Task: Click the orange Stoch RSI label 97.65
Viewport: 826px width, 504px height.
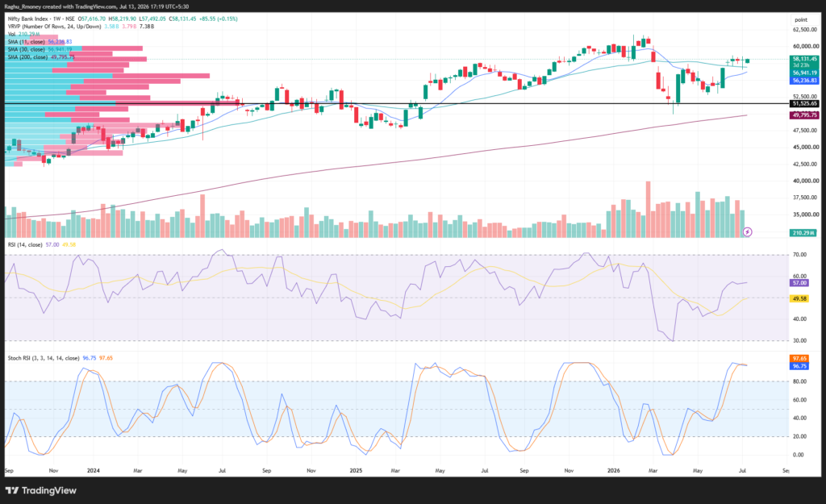Action: (799, 359)
